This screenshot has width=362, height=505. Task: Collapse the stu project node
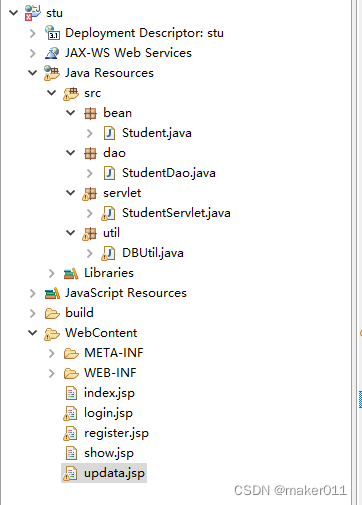pos(13,13)
